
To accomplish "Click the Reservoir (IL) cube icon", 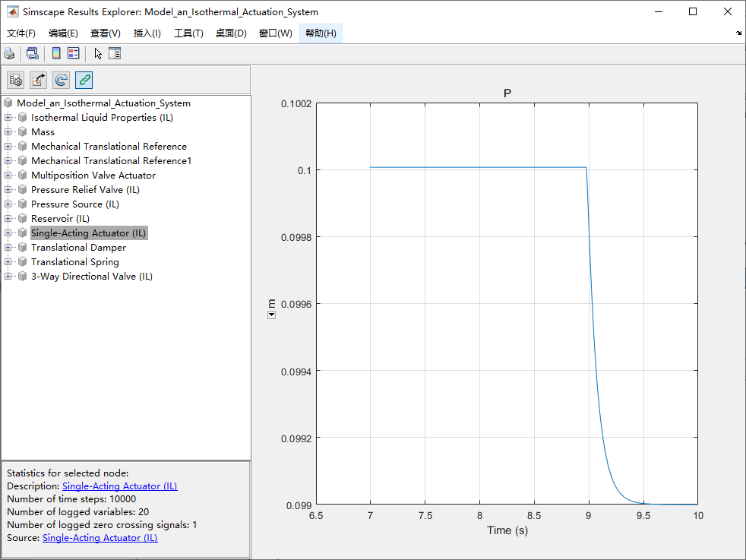I will pyautogui.click(x=22, y=218).
